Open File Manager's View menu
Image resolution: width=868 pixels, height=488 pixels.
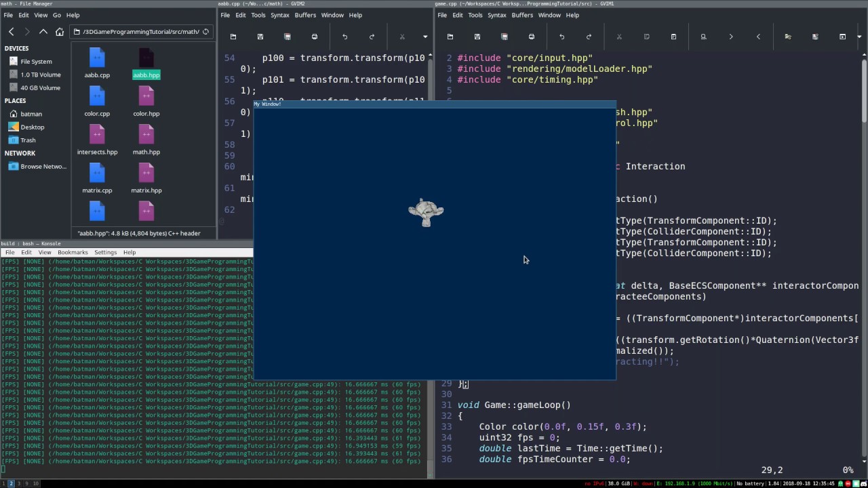coord(41,15)
